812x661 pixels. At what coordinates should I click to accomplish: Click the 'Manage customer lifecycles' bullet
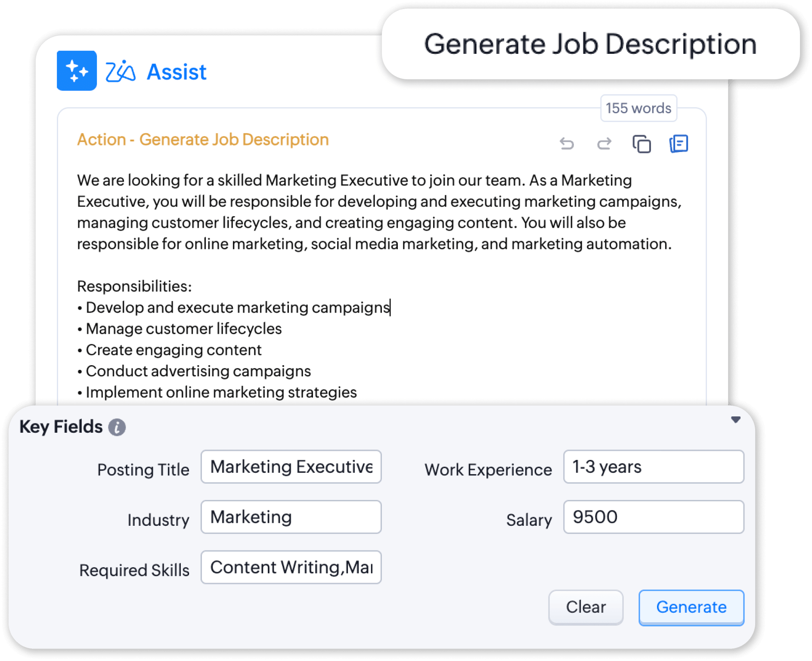coord(180,329)
